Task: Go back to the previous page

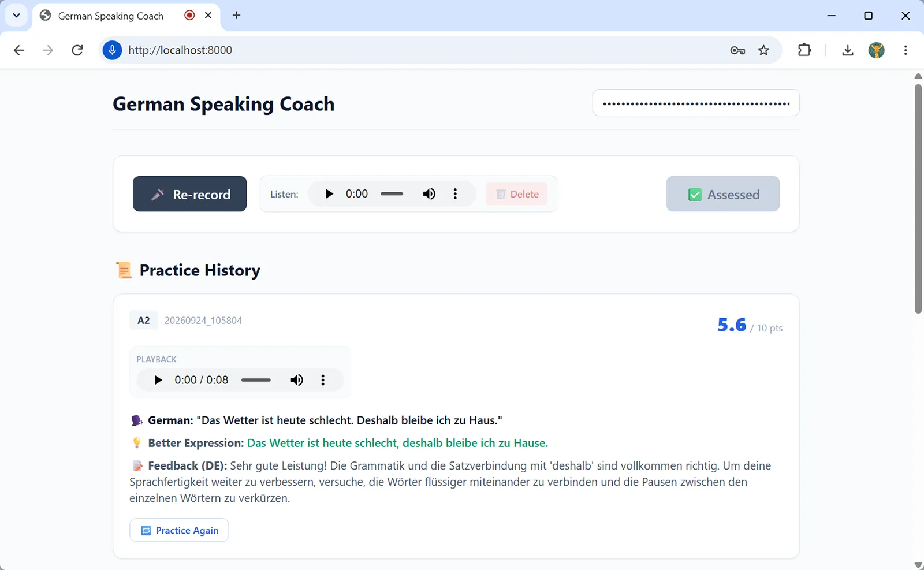Action: point(19,50)
